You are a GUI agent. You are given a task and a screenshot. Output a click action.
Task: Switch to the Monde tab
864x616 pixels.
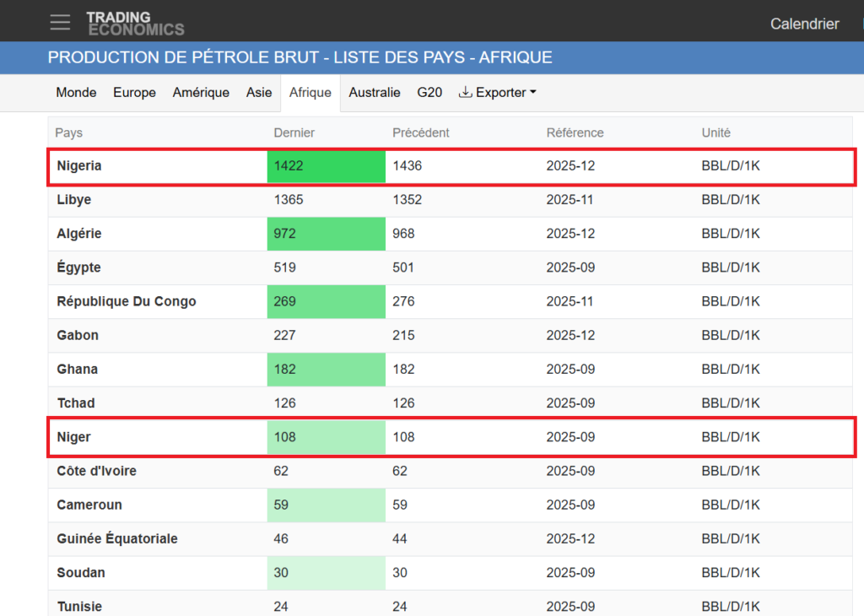76,93
